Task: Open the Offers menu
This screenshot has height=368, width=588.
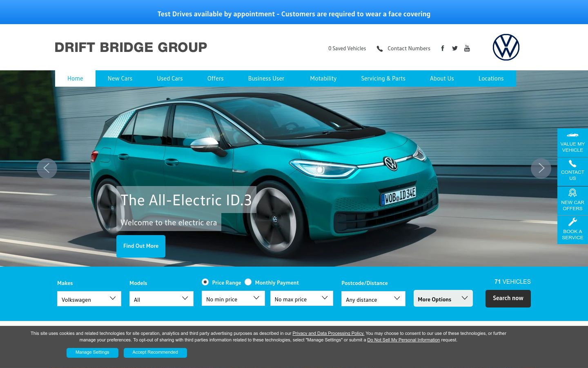Action: tap(216, 79)
